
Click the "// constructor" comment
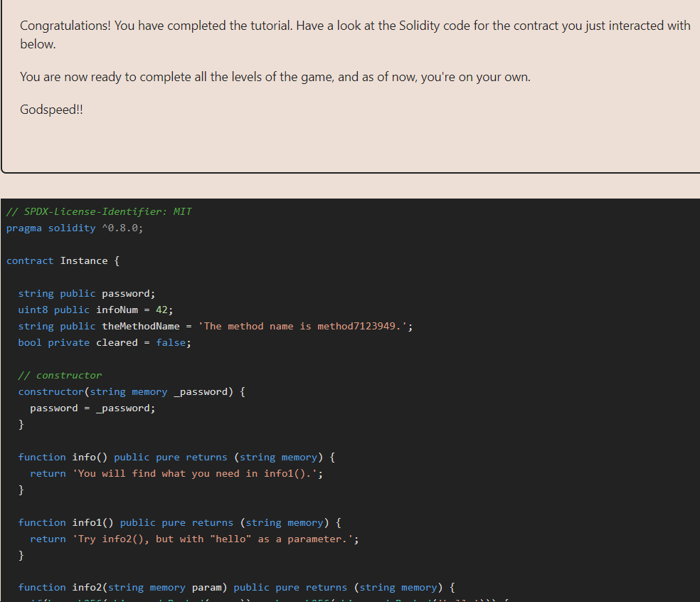tap(60, 375)
